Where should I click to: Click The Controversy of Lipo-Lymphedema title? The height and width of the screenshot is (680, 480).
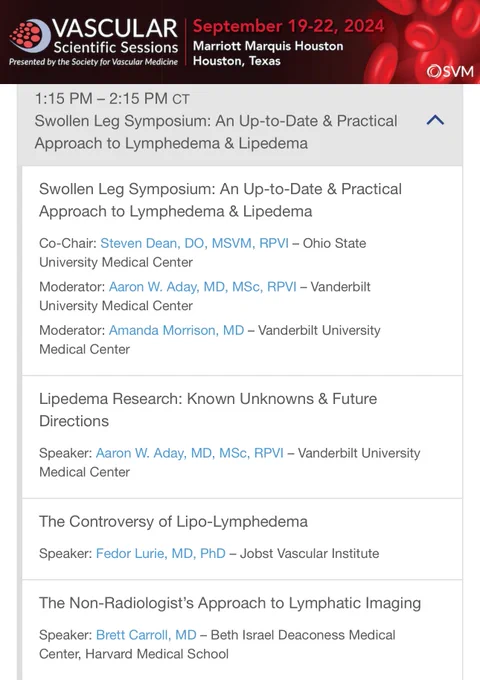coord(173,521)
